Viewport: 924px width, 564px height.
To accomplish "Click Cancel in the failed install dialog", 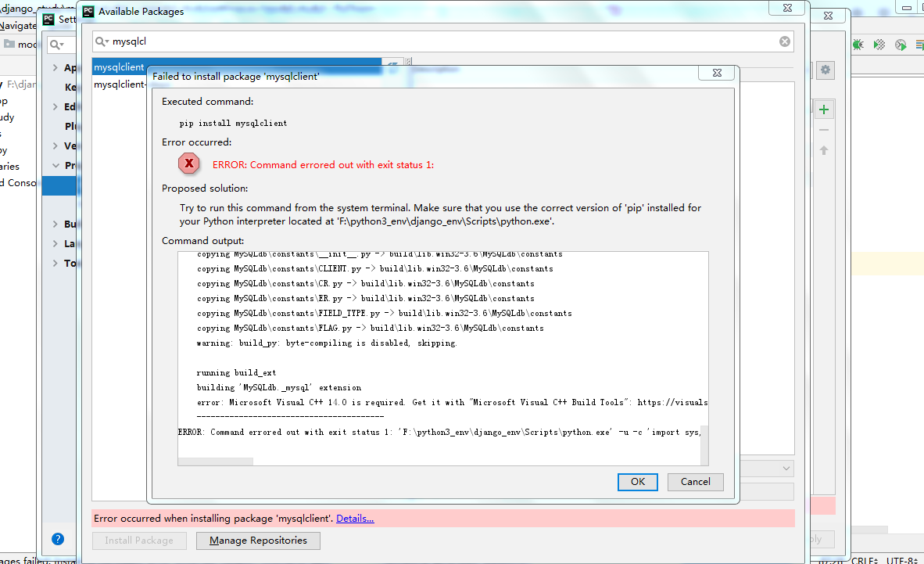I will tap(696, 481).
